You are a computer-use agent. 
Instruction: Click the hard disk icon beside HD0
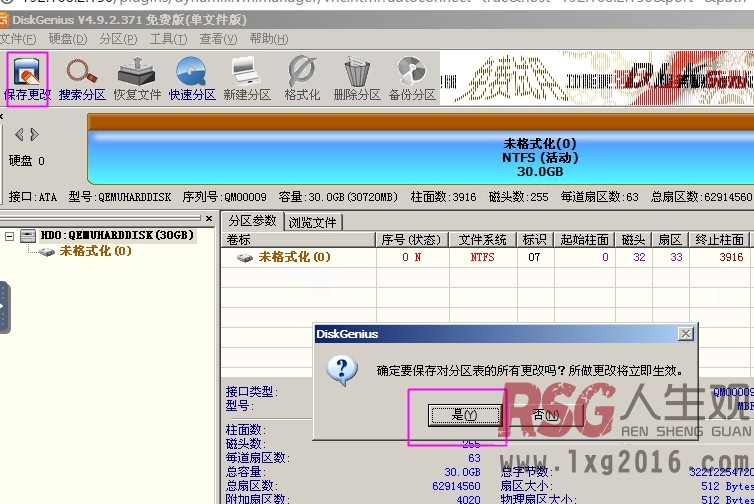(x=28, y=236)
